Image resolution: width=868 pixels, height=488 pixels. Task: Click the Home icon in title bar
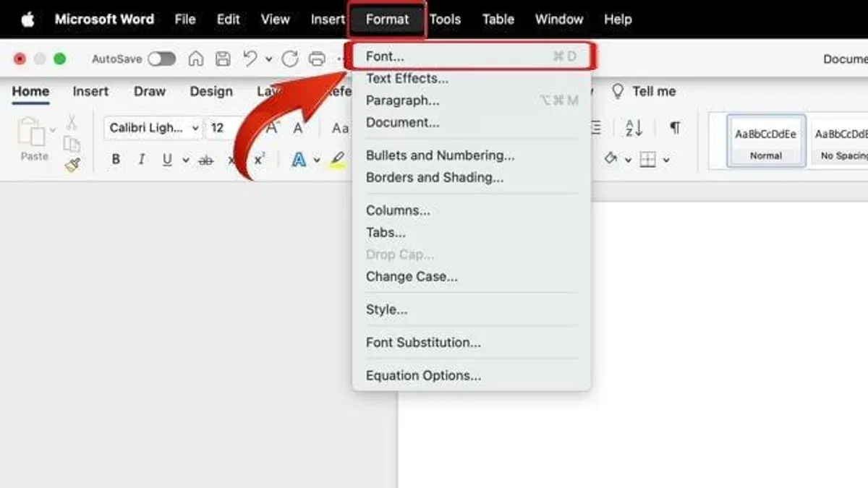point(196,59)
